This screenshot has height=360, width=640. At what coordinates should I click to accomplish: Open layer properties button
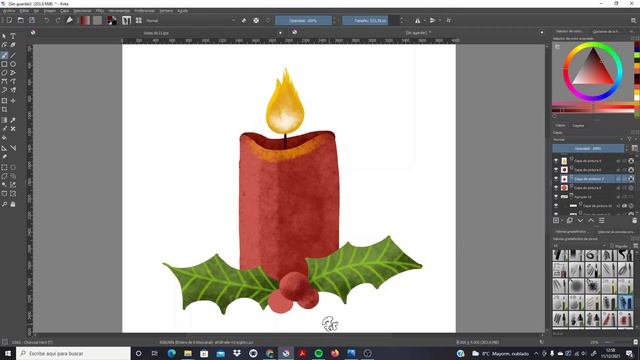(601, 220)
